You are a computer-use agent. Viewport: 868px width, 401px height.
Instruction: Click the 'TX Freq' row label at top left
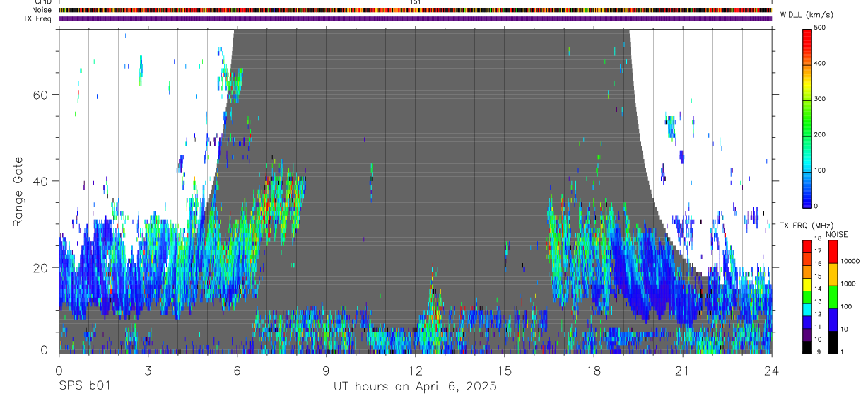point(37,18)
